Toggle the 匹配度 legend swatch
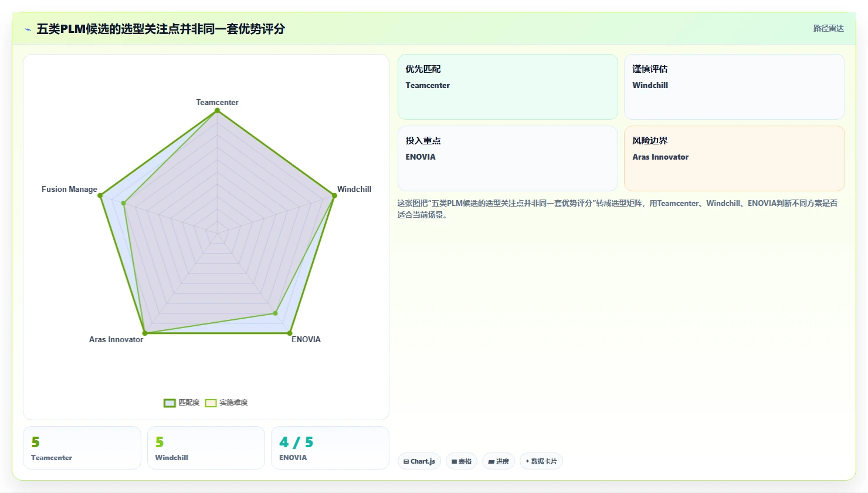The width and height of the screenshot is (868, 493). coord(169,403)
